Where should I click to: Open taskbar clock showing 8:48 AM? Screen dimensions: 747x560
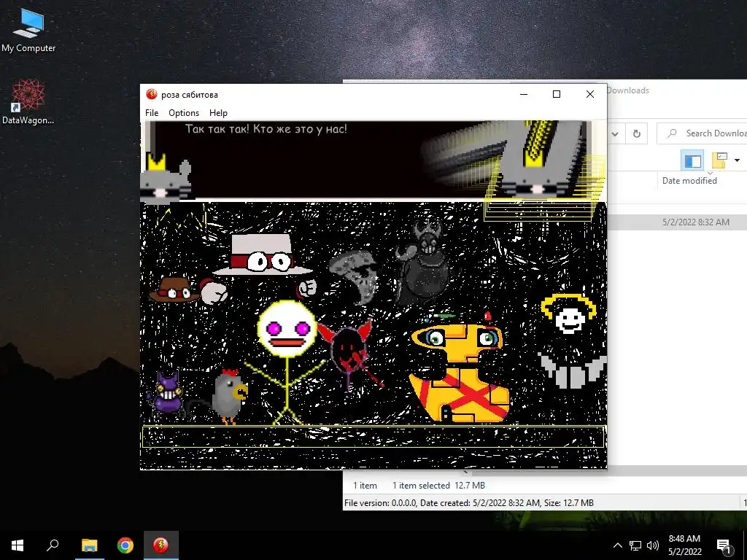pos(684,545)
